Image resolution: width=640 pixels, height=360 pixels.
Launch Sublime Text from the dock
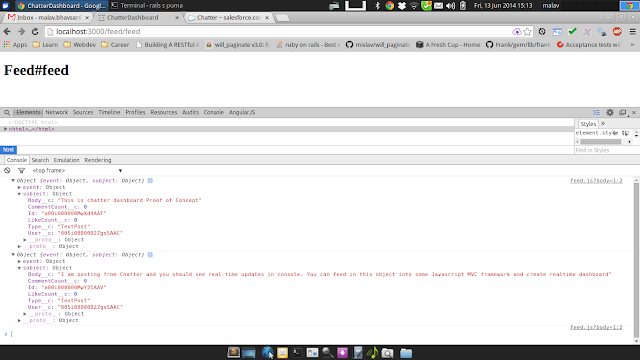point(233,352)
